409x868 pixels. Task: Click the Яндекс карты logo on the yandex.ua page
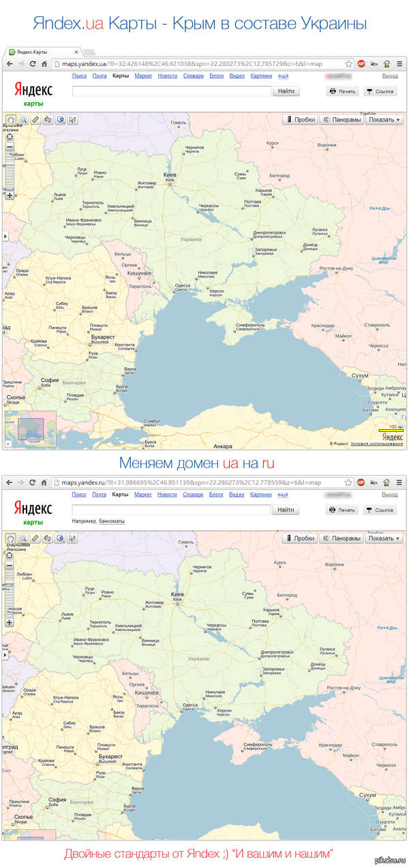point(33,93)
